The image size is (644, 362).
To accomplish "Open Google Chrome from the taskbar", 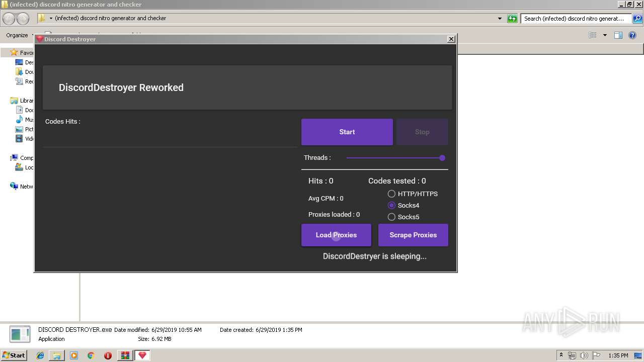I will pos(91,355).
